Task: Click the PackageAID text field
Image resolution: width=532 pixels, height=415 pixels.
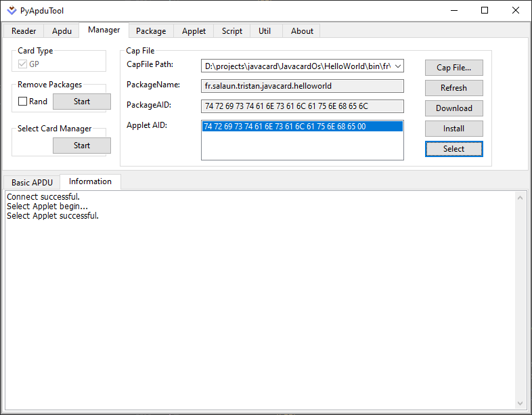Action: pyautogui.click(x=302, y=106)
